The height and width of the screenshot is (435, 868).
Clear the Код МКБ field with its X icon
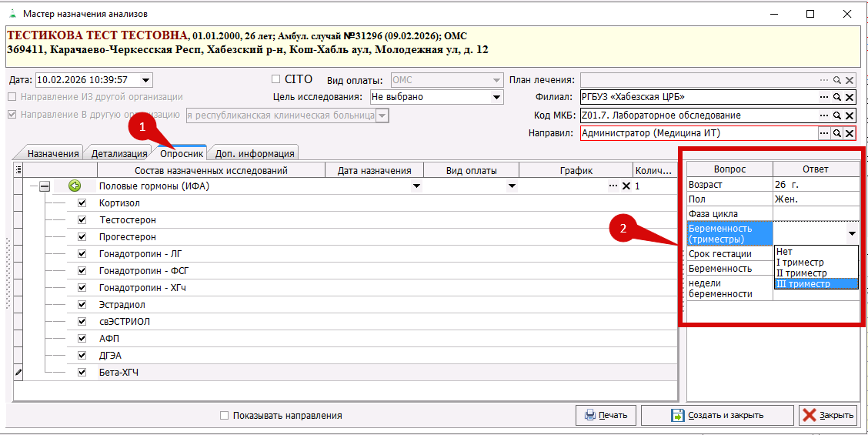(850, 115)
